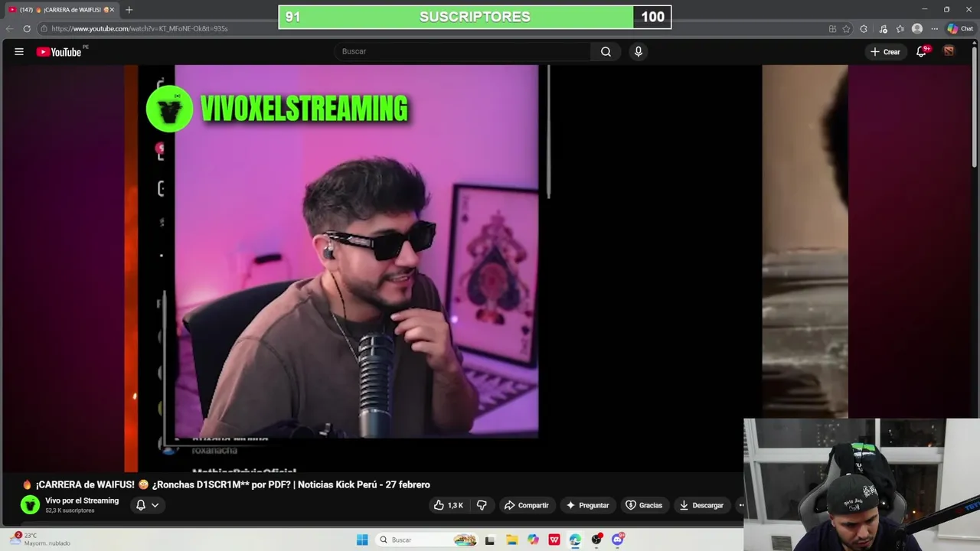The image size is (980, 551).
Task: Open Discord from the taskbar
Action: pyautogui.click(x=618, y=540)
